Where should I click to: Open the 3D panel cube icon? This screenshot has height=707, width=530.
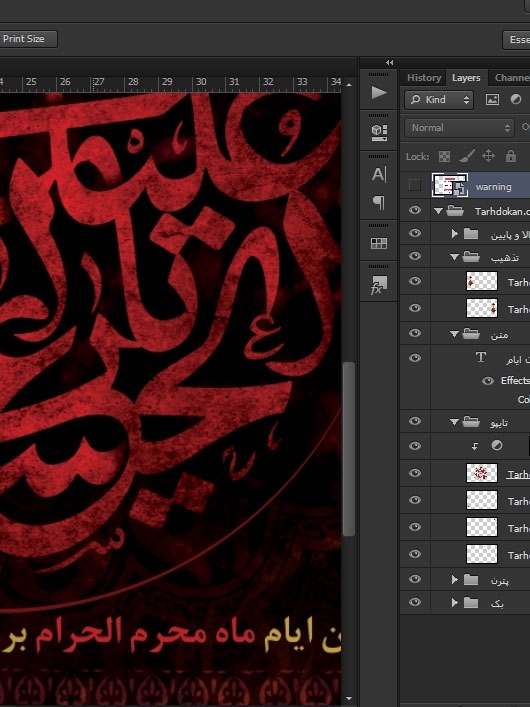(379, 132)
